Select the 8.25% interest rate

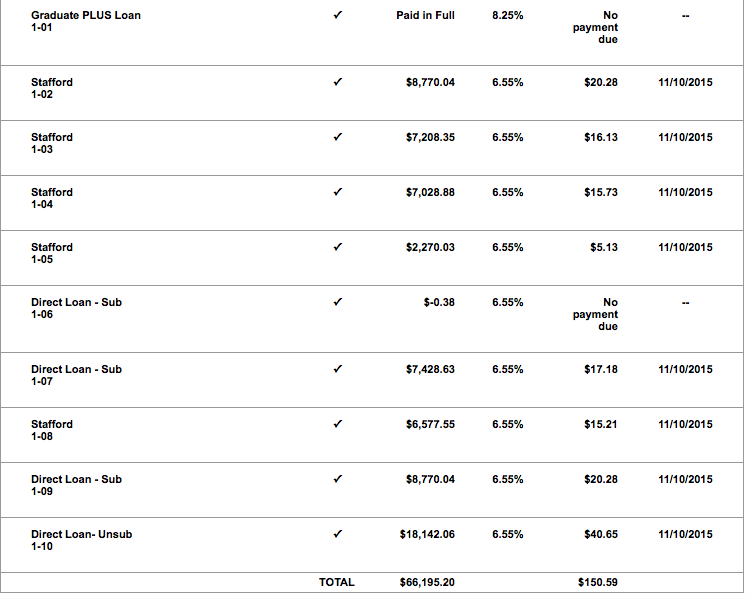tap(508, 15)
